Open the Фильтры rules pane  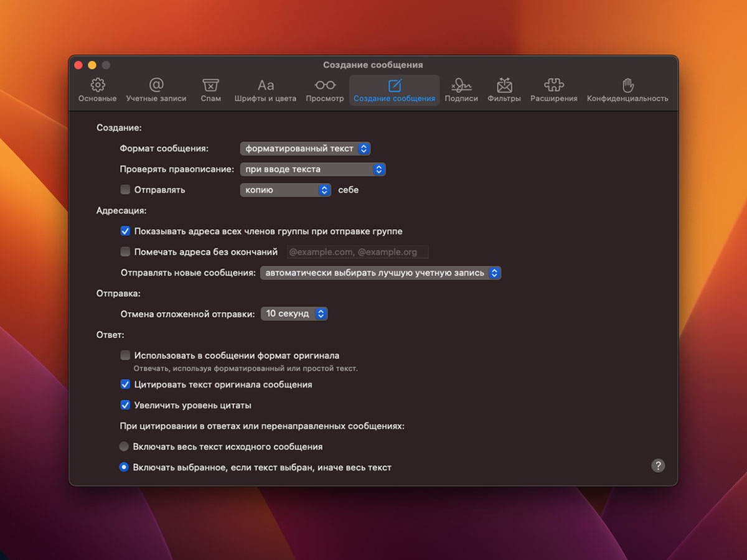coord(504,90)
